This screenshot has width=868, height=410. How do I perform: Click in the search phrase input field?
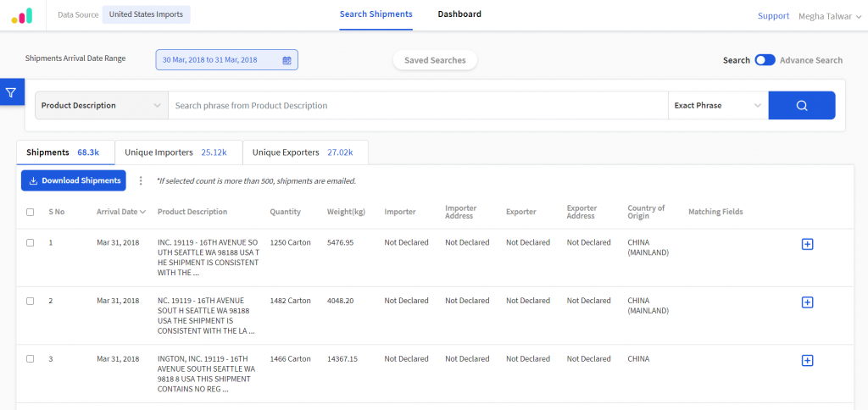click(418, 105)
